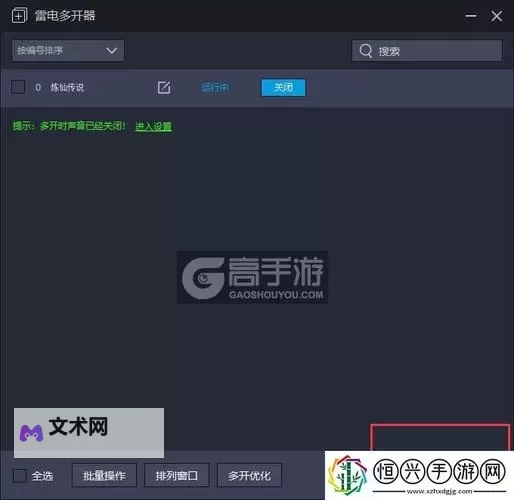Minimize the 雷电多开器 window
514x500 pixels.
click(471, 16)
